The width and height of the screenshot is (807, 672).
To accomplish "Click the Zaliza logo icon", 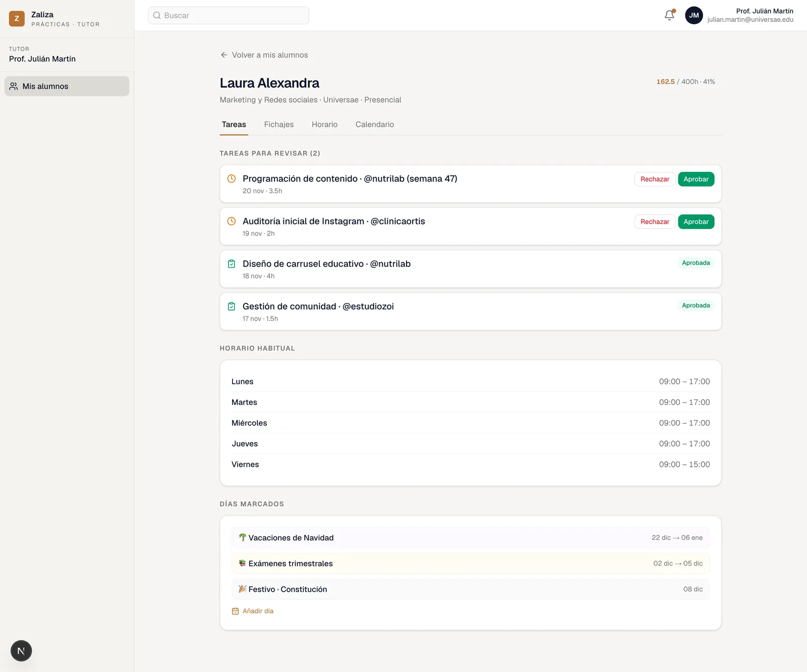I will click(17, 19).
